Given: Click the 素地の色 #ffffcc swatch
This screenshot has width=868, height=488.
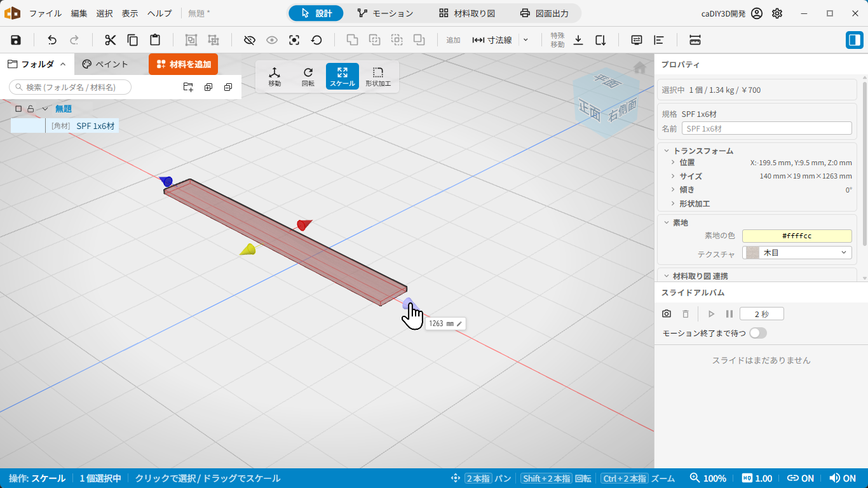Looking at the screenshot, I should [x=797, y=236].
